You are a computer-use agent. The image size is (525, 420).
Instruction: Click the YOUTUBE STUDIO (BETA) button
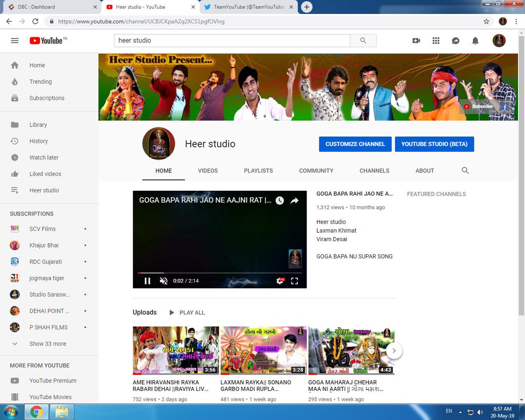pos(434,144)
